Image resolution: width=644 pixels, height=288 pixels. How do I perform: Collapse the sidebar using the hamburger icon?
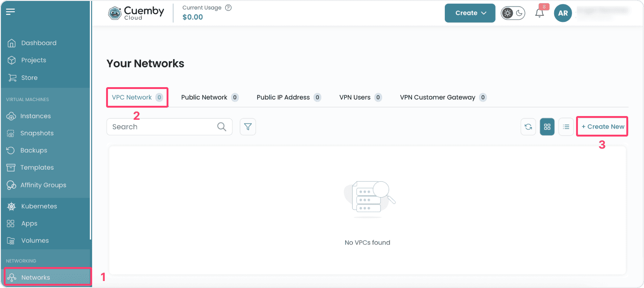point(9,12)
